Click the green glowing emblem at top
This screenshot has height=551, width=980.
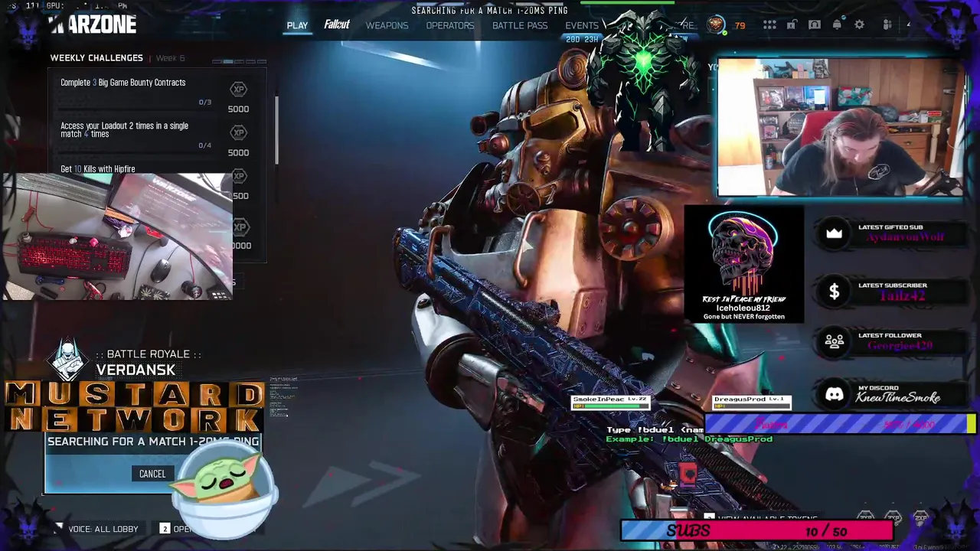point(645,61)
